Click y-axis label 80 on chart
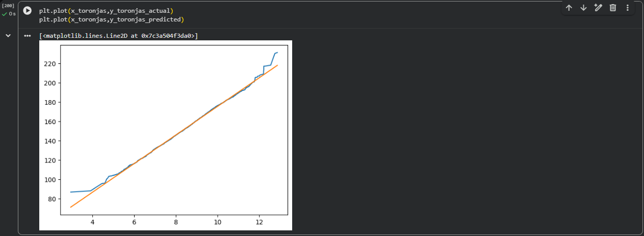644x236 pixels. 51,199
